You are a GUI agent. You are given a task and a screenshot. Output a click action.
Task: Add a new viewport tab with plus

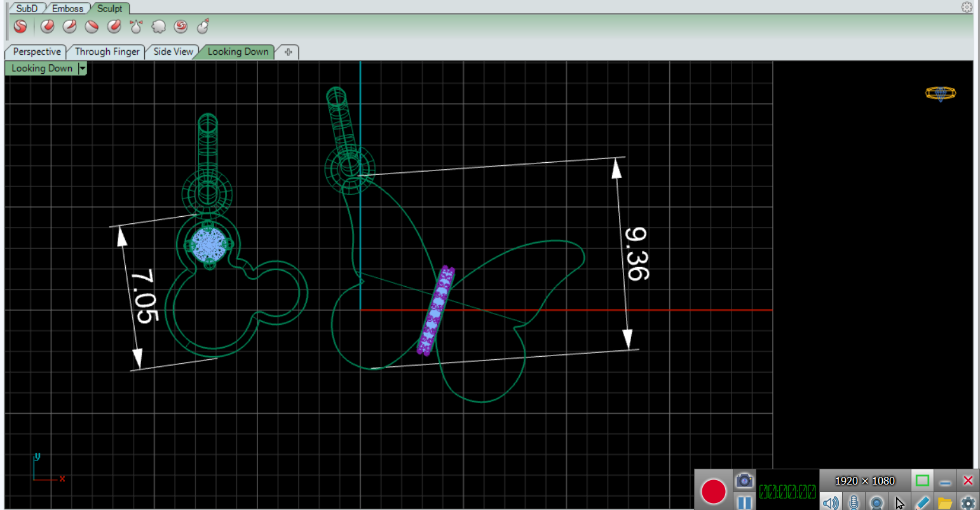288,52
